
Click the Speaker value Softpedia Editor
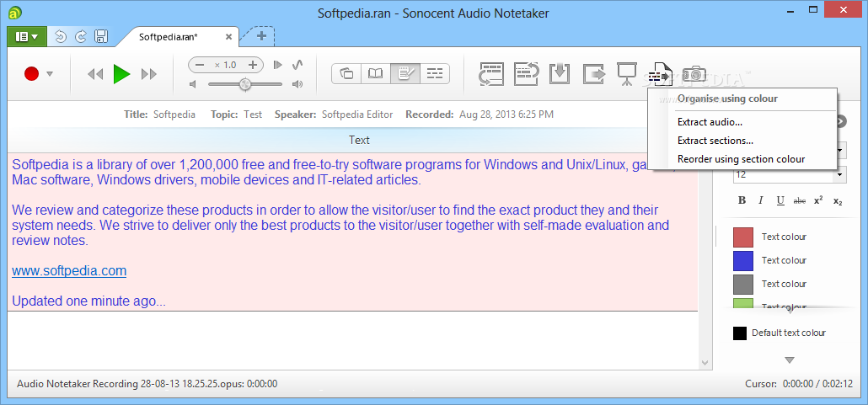(x=357, y=115)
